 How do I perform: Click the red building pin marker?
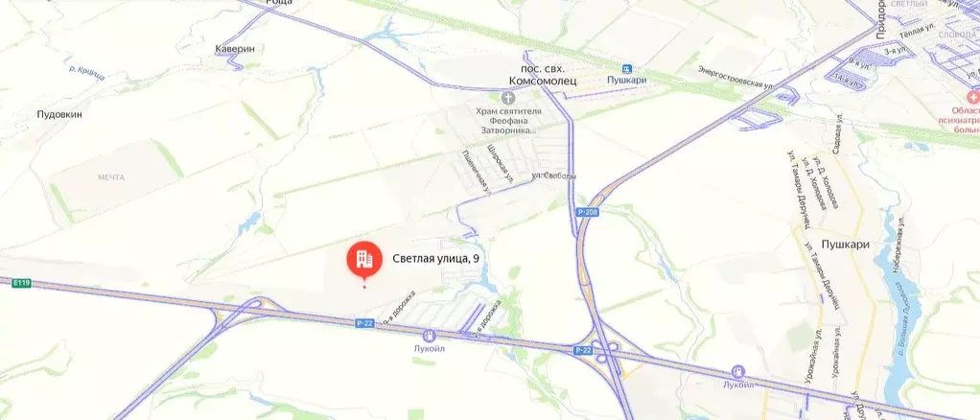(x=364, y=260)
